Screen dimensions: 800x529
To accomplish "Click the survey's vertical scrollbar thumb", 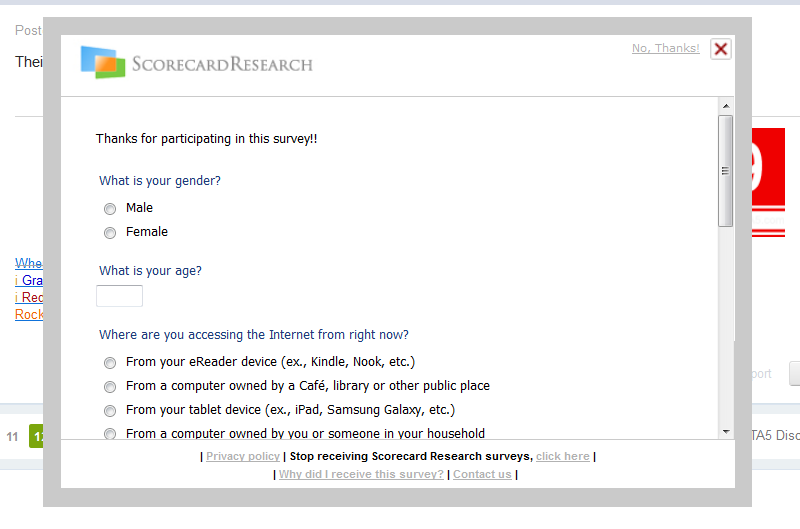I will 726,170.
